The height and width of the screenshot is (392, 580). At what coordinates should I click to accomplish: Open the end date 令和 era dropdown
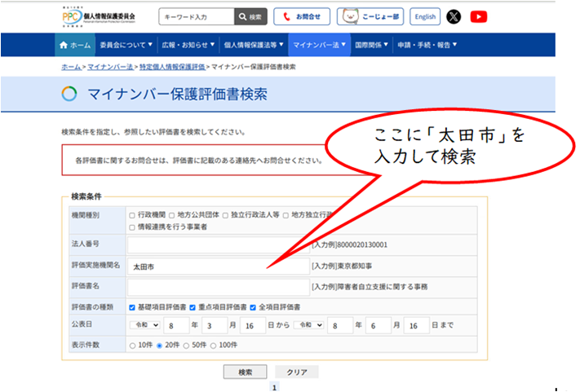click(x=308, y=325)
